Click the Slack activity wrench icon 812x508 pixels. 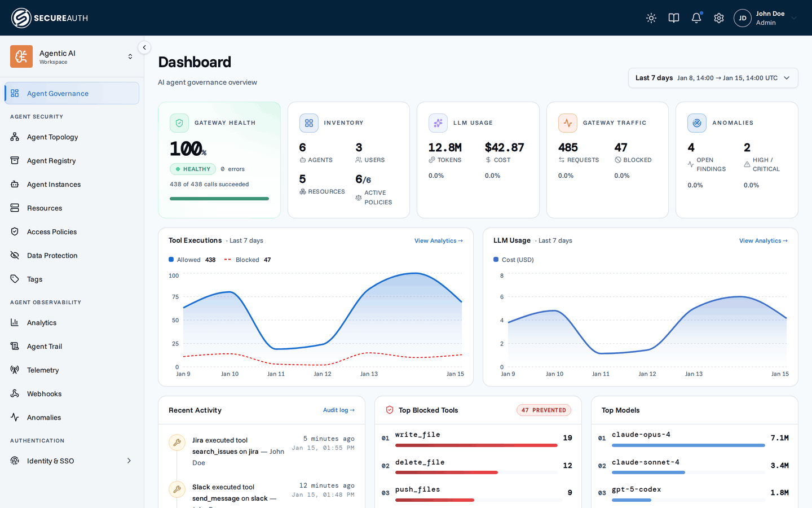[177, 489]
